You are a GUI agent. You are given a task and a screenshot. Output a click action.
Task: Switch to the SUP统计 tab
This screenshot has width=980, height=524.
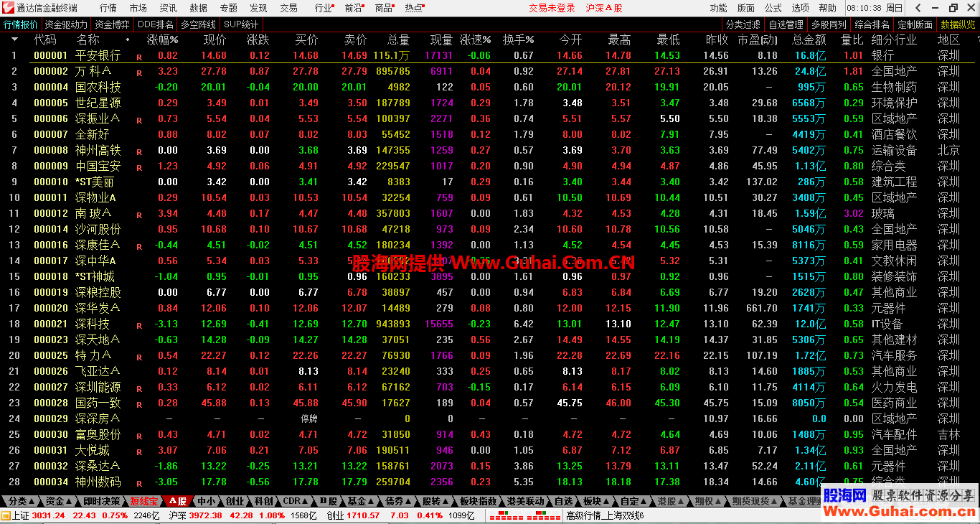[x=241, y=24]
